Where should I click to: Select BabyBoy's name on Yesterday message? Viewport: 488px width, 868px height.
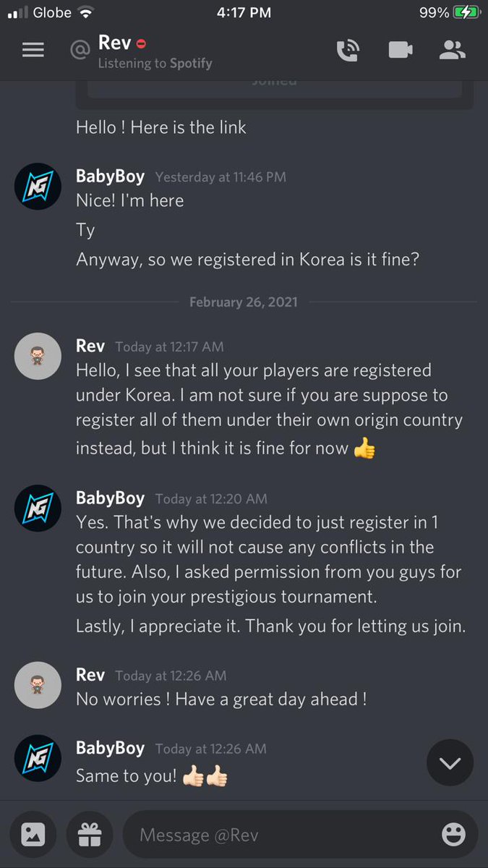coord(110,176)
